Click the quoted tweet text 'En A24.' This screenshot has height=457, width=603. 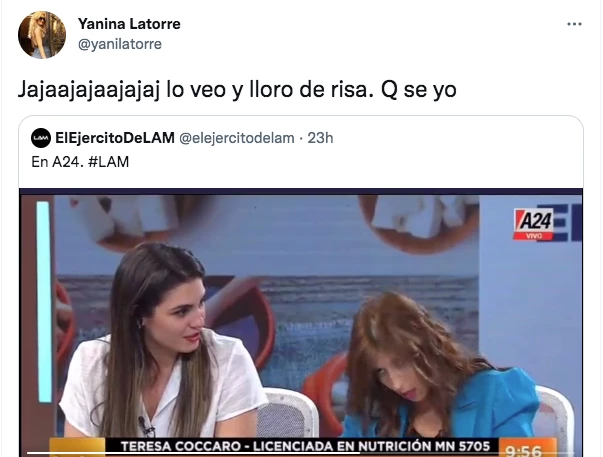coord(57,162)
